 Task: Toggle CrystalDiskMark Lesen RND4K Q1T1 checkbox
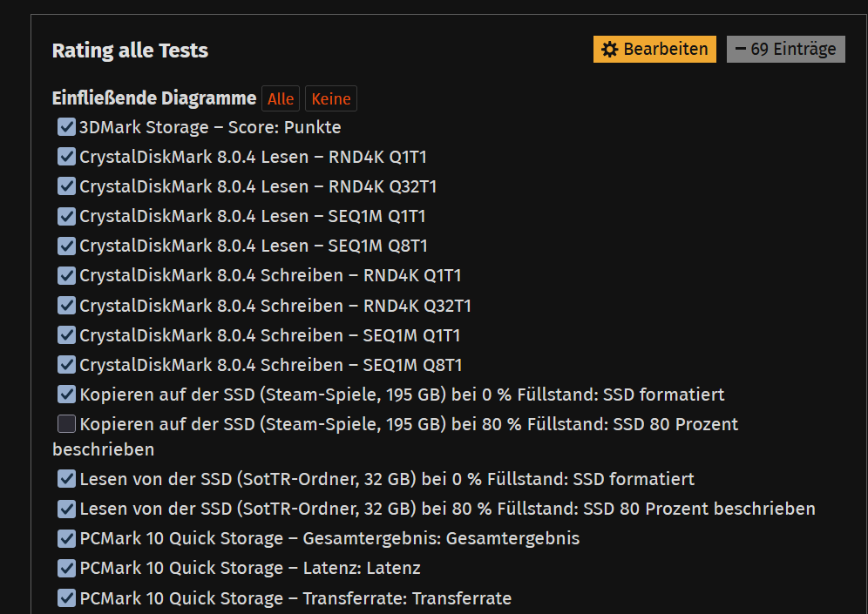pos(67,157)
